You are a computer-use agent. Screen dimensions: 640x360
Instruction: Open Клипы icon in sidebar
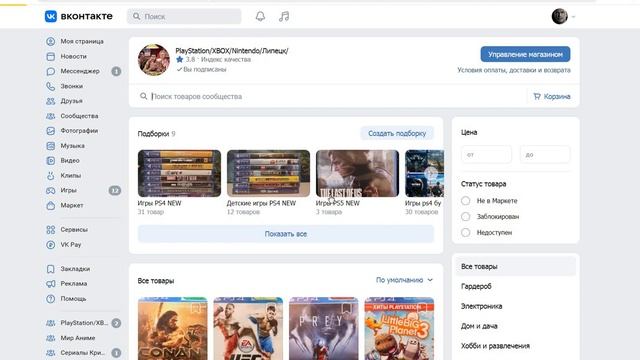tap(51, 176)
